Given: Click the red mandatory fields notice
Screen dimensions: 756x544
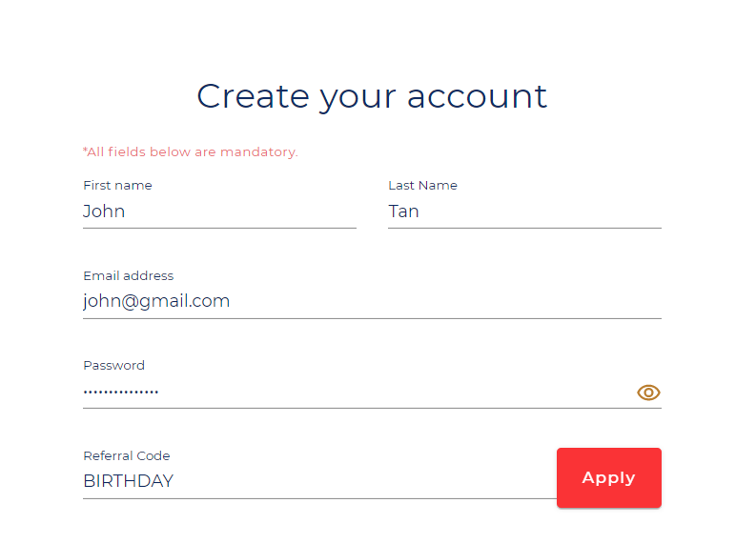Looking at the screenshot, I should [x=191, y=152].
